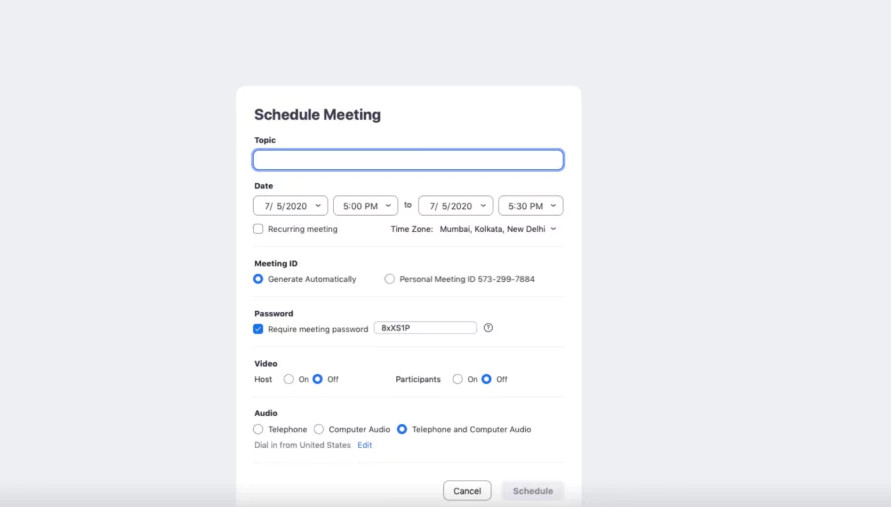Open the 5:00 PM start time dropdown
The height and width of the screenshot is (507, 891).
[365, 206]
